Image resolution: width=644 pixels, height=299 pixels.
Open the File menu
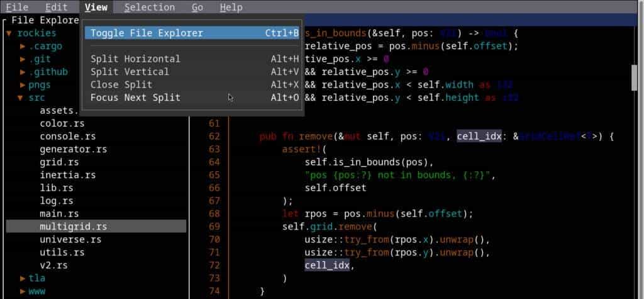click(17, 7)
